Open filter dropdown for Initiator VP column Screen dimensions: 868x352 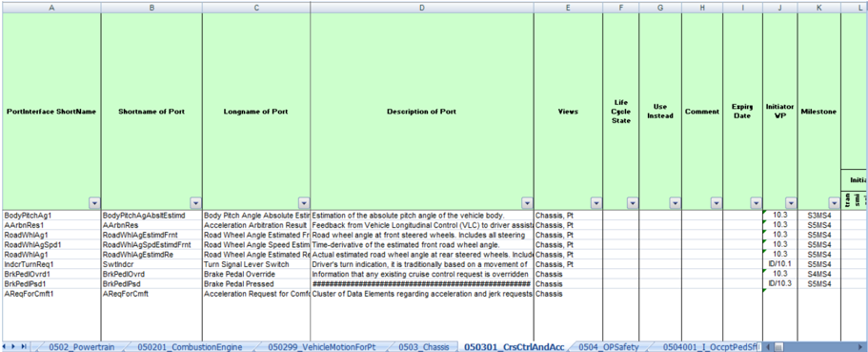click(791, 203)
